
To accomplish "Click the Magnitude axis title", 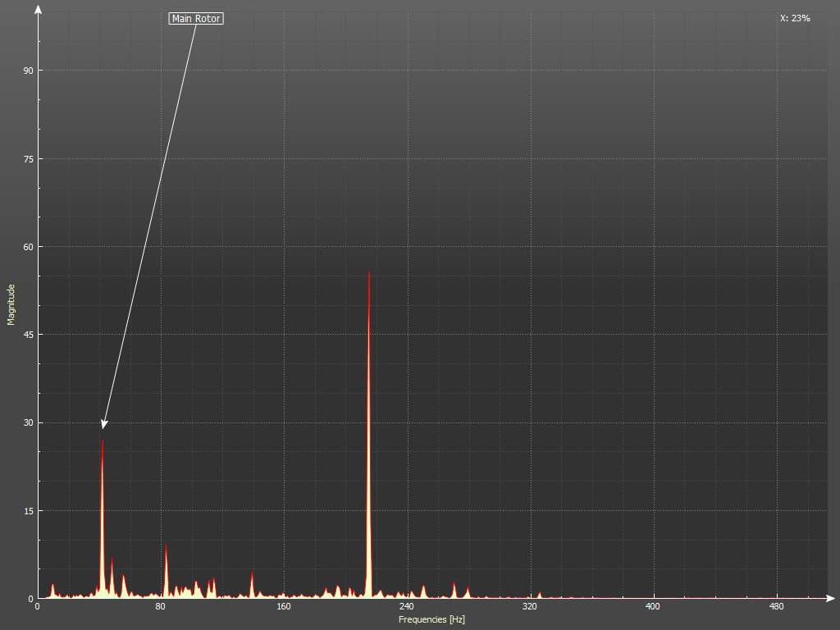I will [11, 304].
